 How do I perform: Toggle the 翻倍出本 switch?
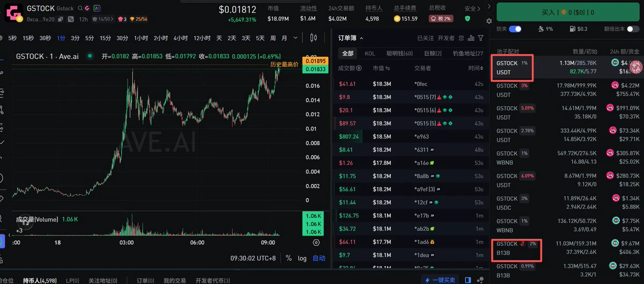pyautogui.click(x=632, y=29)
